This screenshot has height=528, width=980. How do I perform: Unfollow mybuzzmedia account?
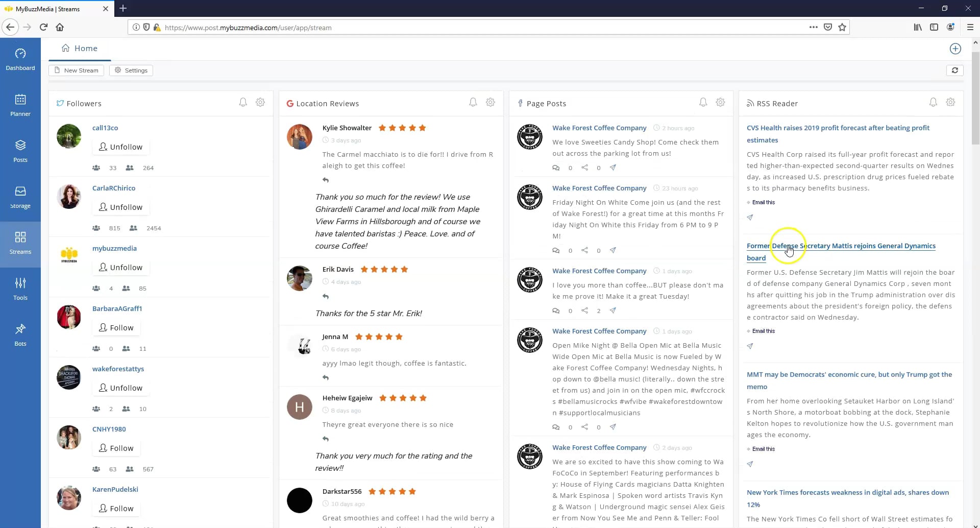click(x=120, y=268)
